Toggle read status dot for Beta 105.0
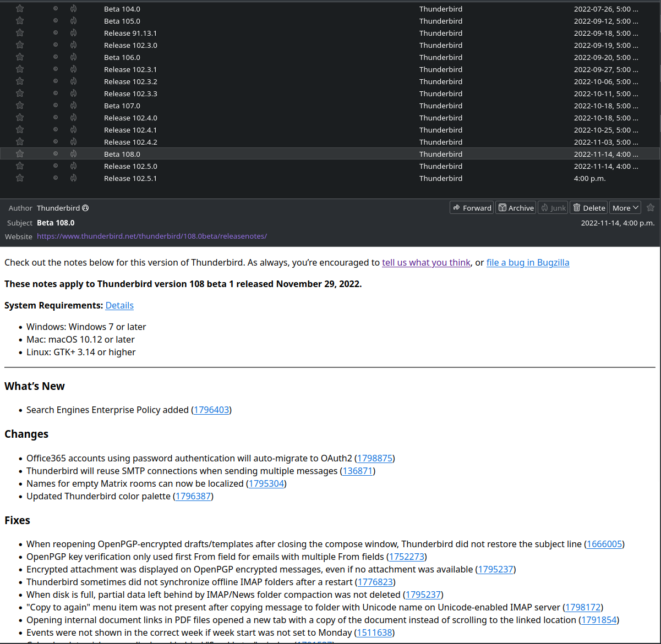This screenshot has height=644, width=661. (x=56, y=21)
